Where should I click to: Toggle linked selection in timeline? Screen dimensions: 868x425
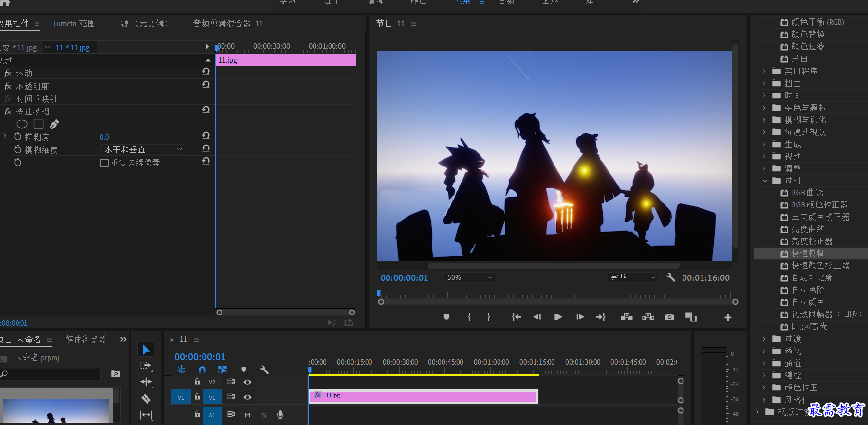[222, 370]
